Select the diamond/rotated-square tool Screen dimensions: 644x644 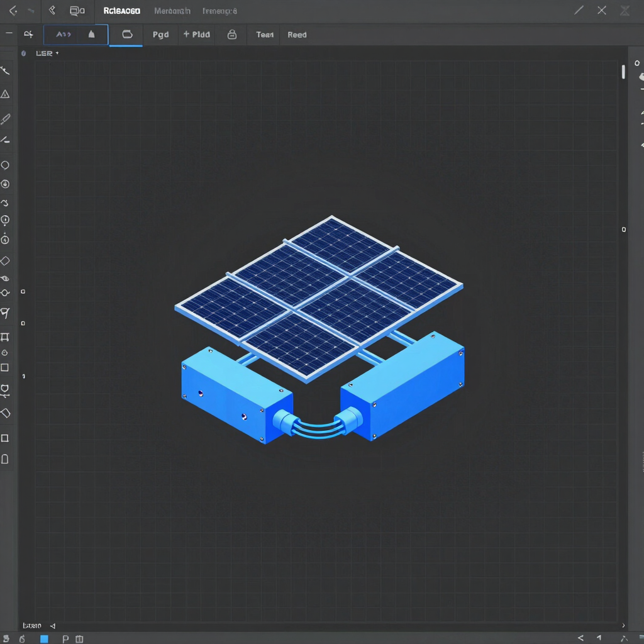[x=5, y=261]
